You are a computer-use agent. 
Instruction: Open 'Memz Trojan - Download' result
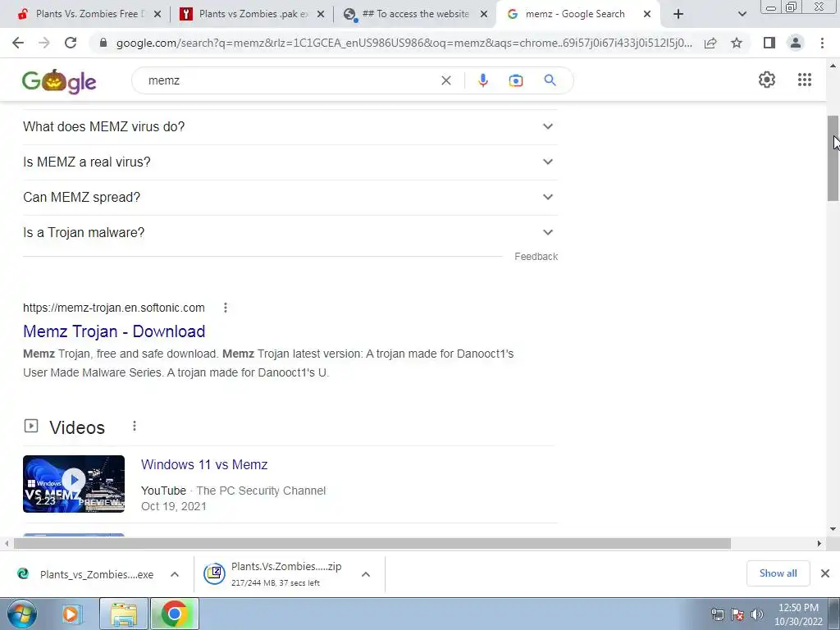[114, 331]
